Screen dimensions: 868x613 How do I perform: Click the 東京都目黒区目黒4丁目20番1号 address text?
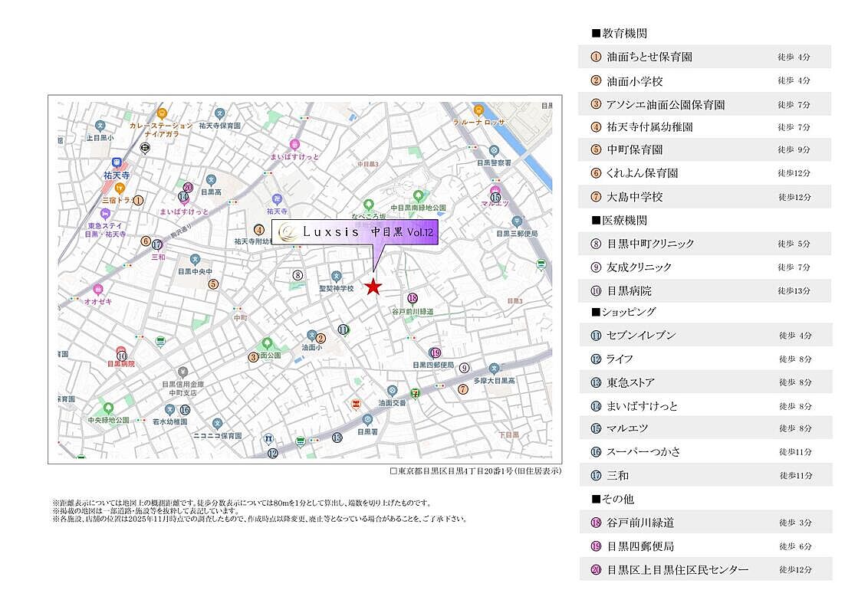tap(475, 471)
